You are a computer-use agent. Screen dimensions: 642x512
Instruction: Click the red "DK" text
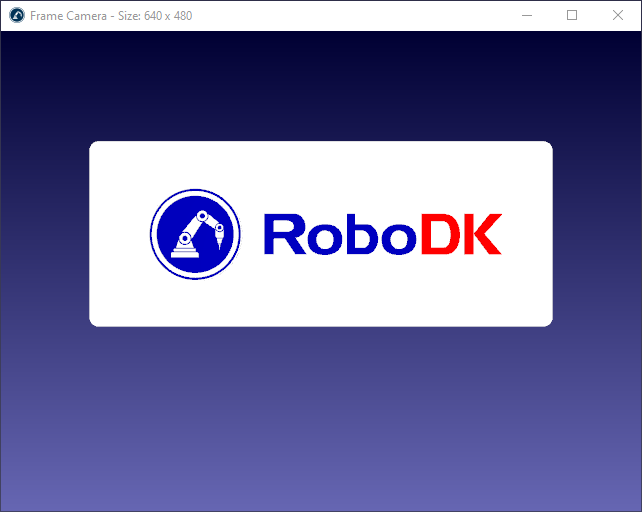coord(460,234)
